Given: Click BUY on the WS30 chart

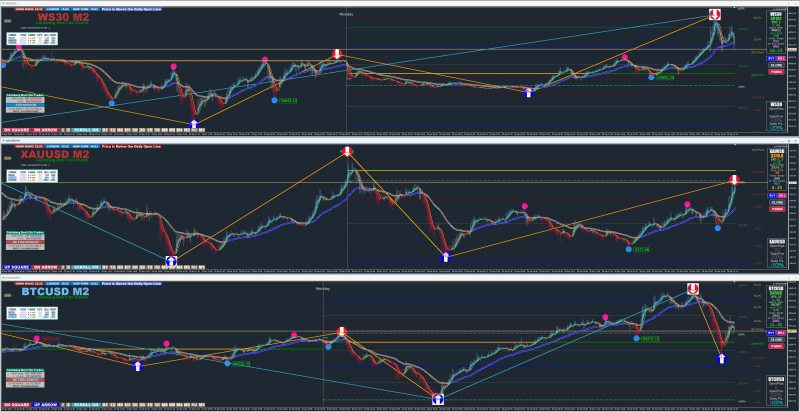Looking at the screenshot, I should pyautogui.click(x=771, y=59).
